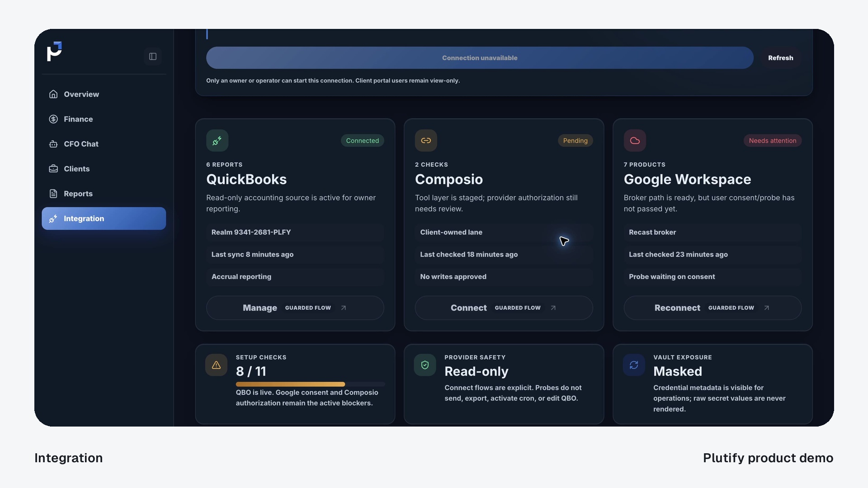
Task: Click the Connected status badge
Action: [363, 141]
